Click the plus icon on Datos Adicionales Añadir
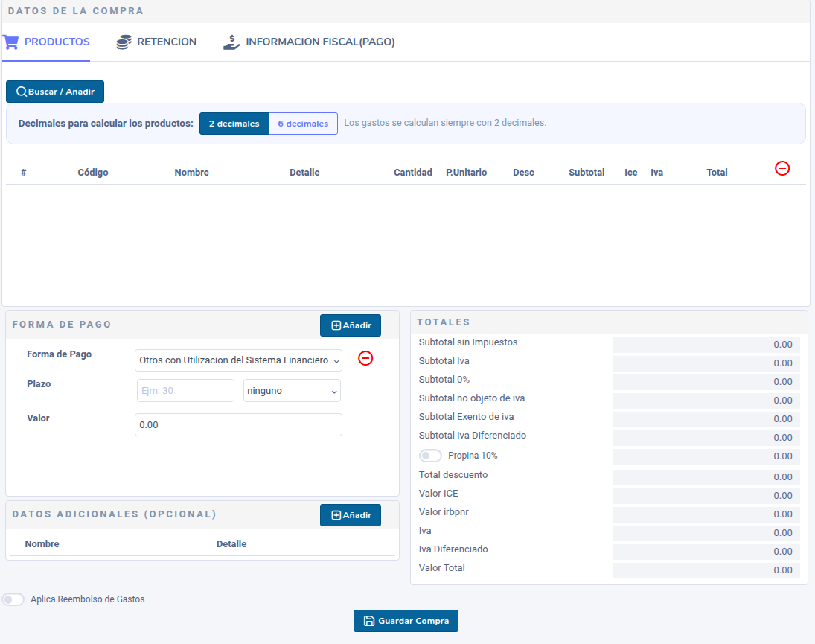 point(336,515)
